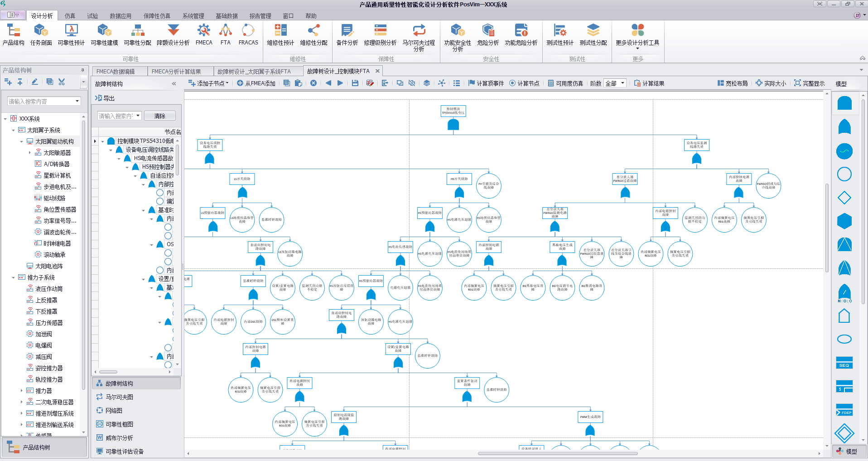Click the scissors cut icon in product tree panel
868x461 pixels.
click(x=62, y=82)
